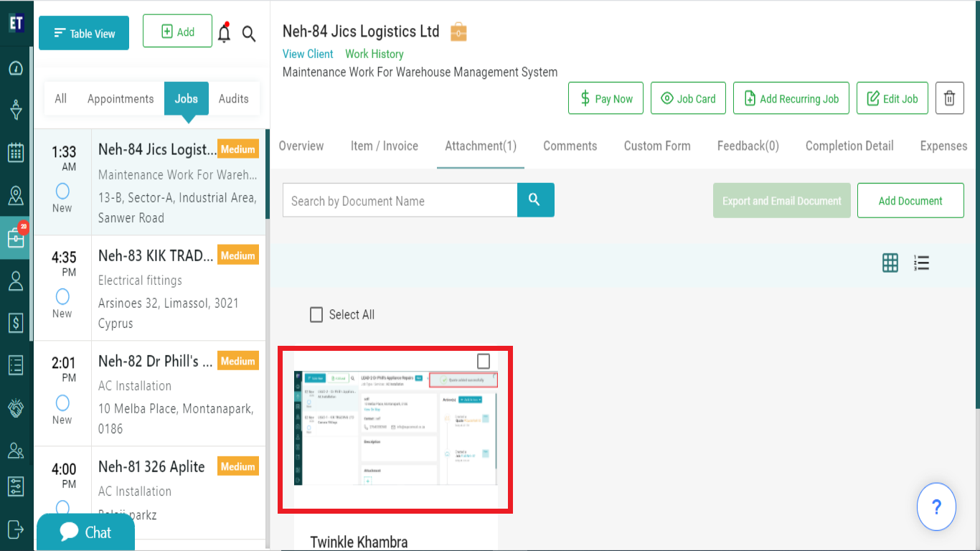Submit the document search with magnifier button
Viewport: 980px width, 551px height.
(x=535, y=200)
